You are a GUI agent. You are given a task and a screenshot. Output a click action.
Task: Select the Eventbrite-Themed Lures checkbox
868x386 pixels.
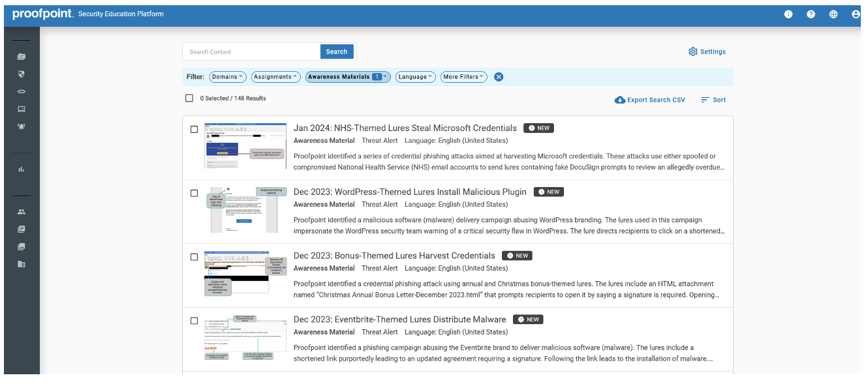tap(194, 321)
